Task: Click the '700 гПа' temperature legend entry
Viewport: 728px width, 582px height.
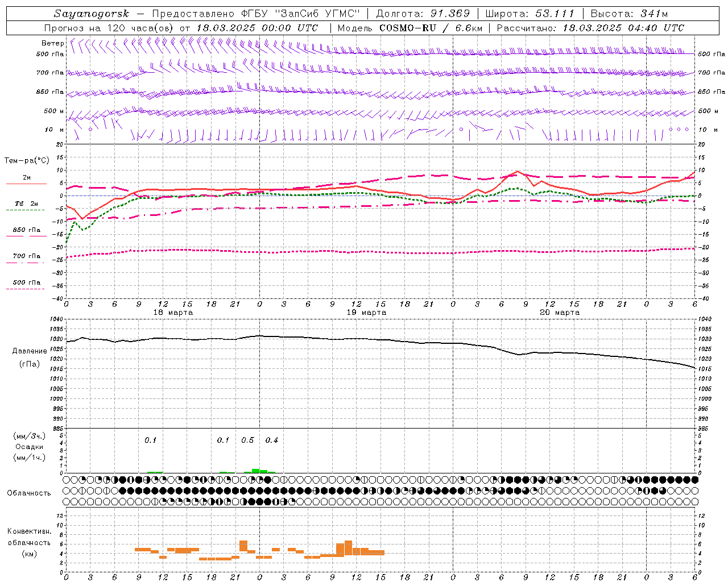Action: click(27, 256)
